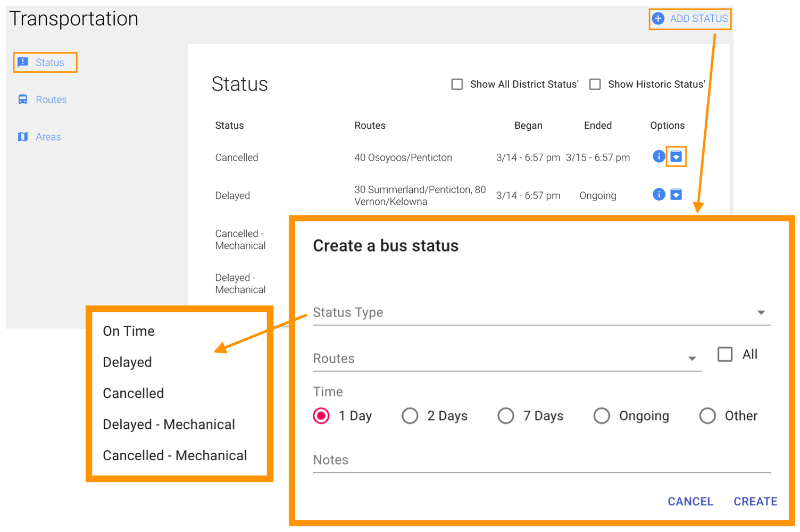This screenshot has width=800, height=532.
Task: Click the Routes column header
Action: point(370,126)
